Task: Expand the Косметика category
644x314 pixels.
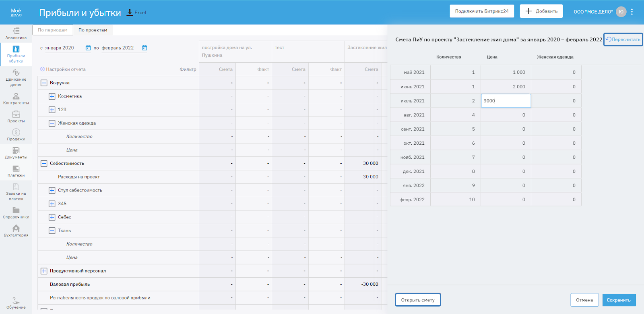Action: pyautogui.click(x=52, y=96)
